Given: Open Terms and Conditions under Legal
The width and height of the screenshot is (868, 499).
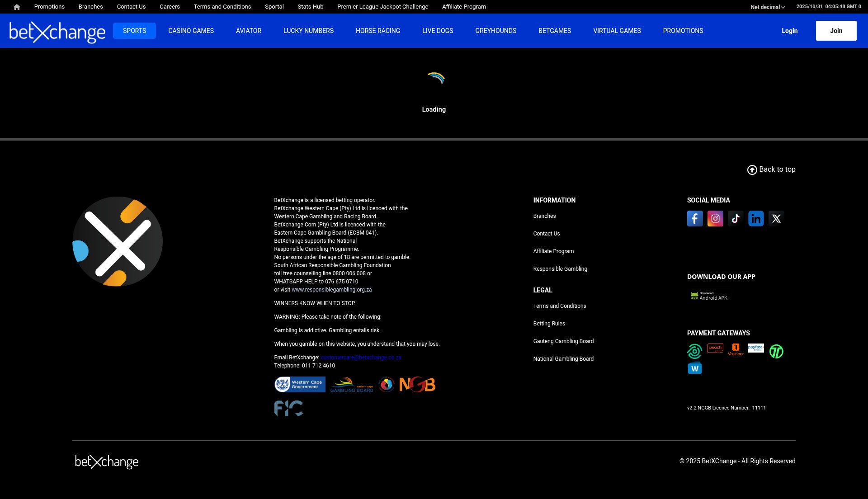Looking at the screenshot, I should 559,306.
